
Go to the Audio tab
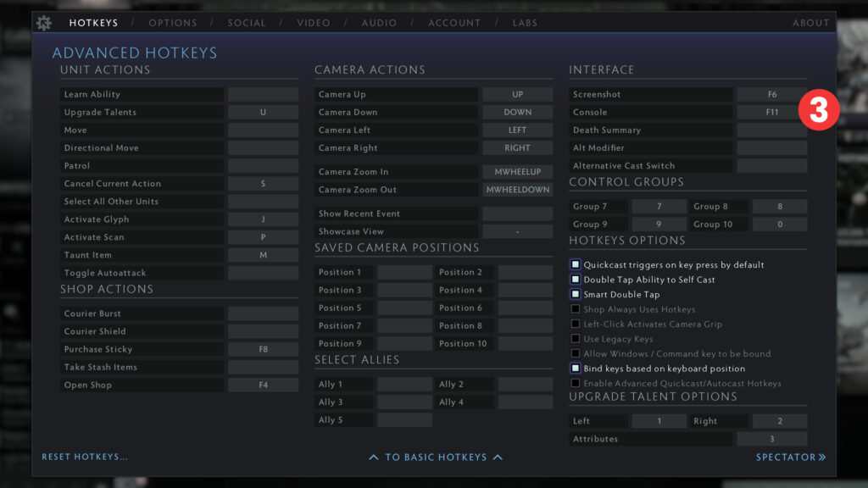(379, 23)
